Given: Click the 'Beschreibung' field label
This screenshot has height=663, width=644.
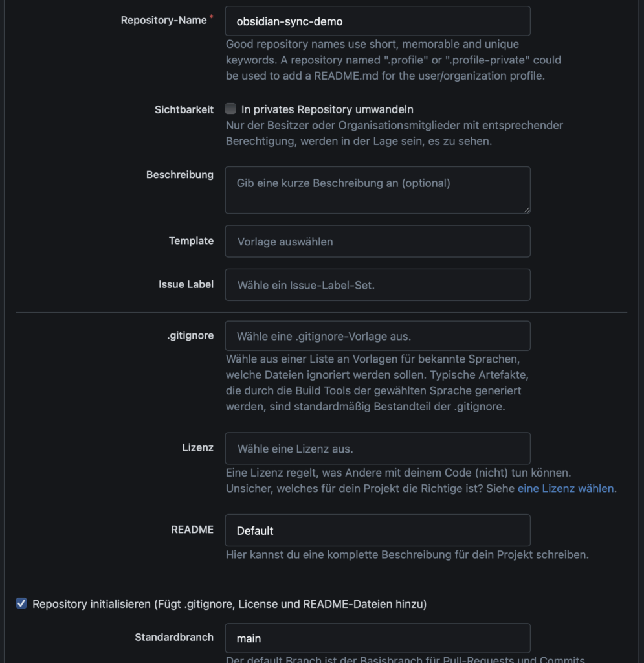Looking at the screenshot, I should [x=179, y=175].
